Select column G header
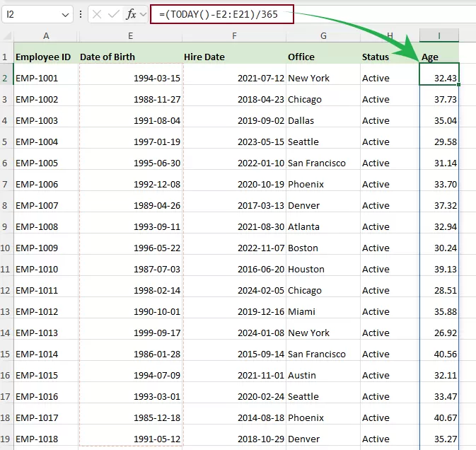 323,36
